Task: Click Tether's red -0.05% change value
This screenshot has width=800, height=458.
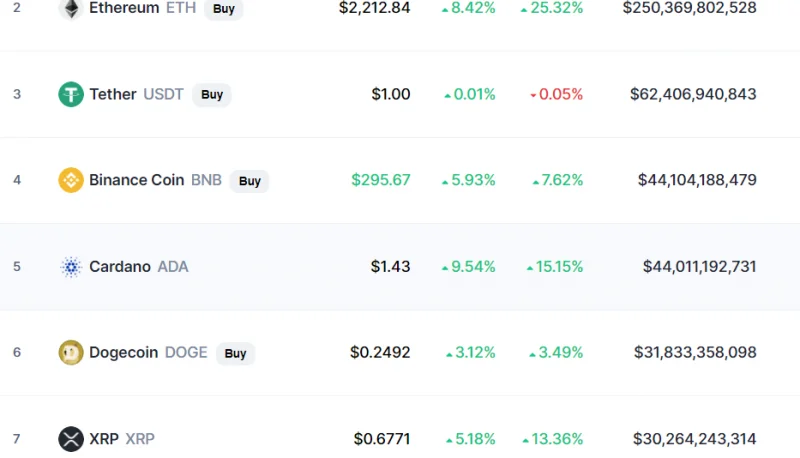Action: click(x=557, y=94)
